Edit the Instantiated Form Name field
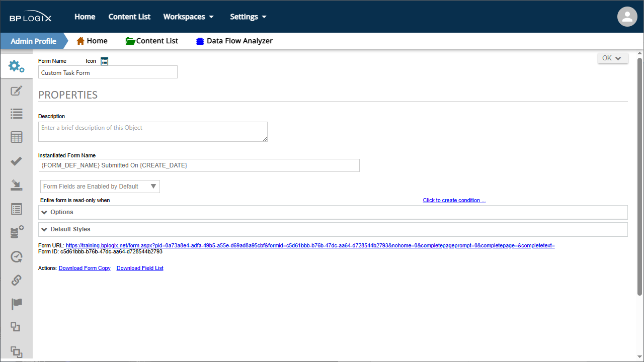The image size is (644, 362). click(x=199, y=165)
